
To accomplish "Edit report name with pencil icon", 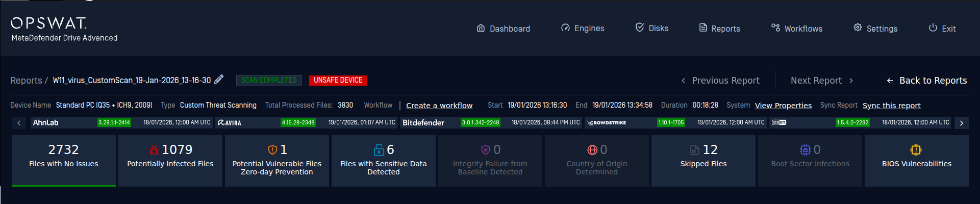I will pyautogui.click(x=219, y=80).
